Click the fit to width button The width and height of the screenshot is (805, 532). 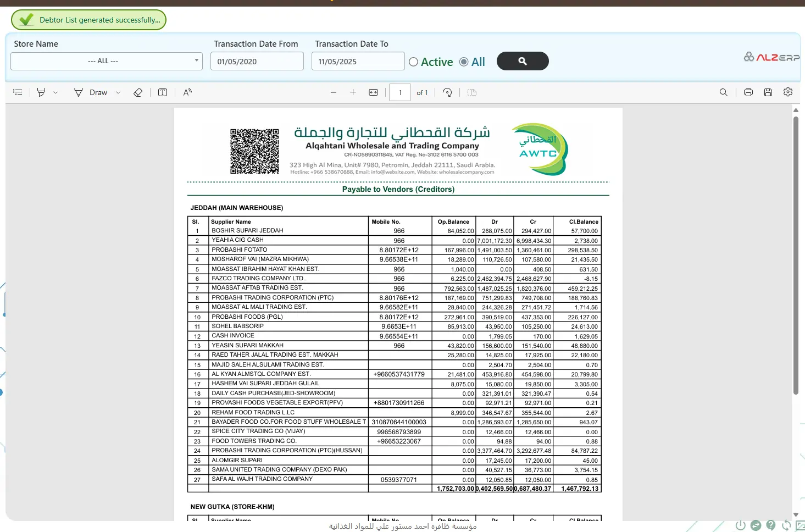tap(373, 92)
